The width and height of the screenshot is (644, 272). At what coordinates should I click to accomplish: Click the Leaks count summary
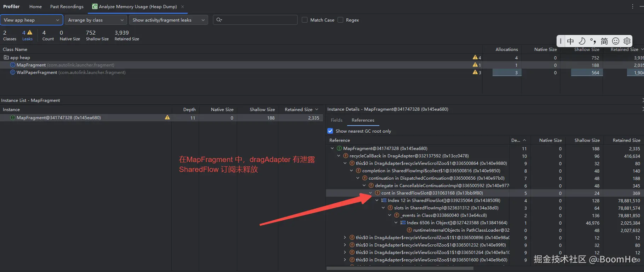coord(27,35)
